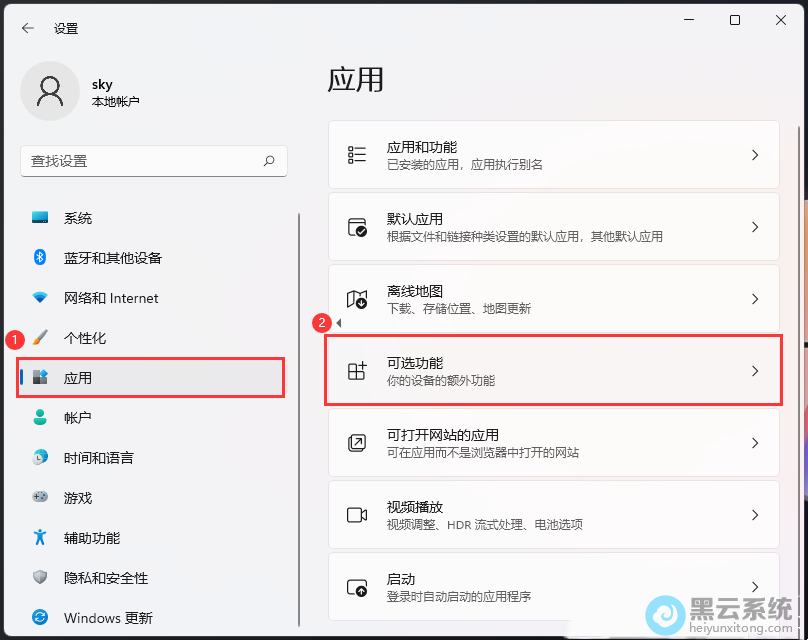Screen dimensions: 808x640
Task: Select 系统 in the sidebar
Action: (x=78, y=218)
